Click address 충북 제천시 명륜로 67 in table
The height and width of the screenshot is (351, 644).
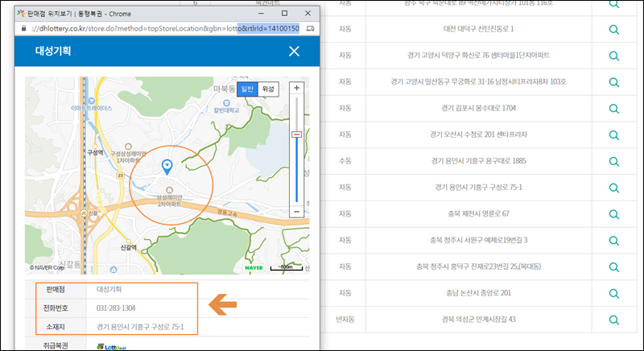pyautogui.click(x=478, y=213)
